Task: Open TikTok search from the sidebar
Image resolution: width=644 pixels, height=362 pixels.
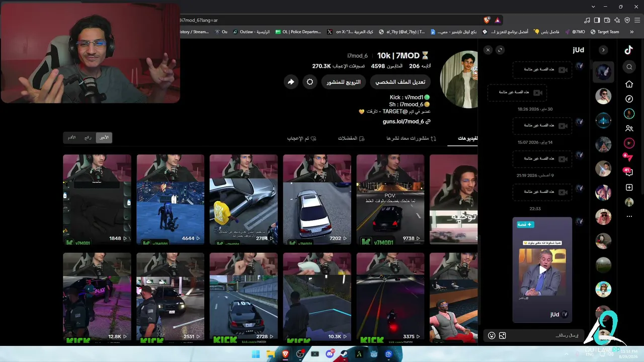Action: tap(629, 67)
